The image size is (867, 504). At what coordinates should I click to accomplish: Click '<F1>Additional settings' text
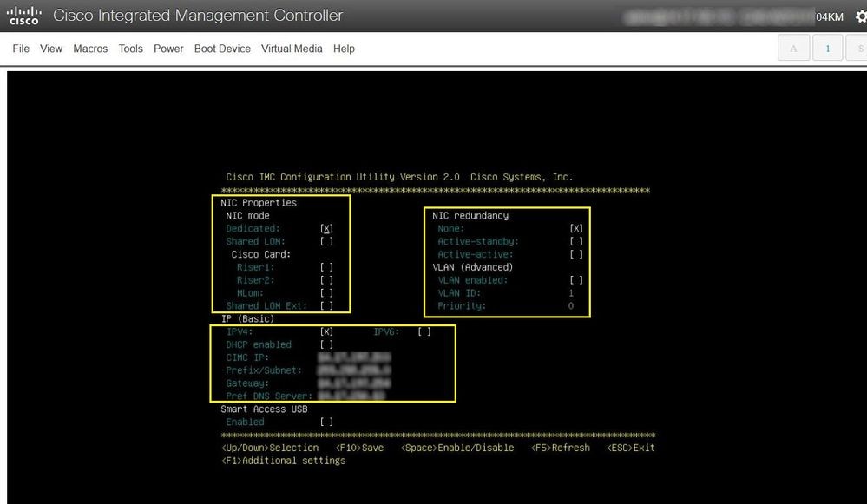pos(283,461)
